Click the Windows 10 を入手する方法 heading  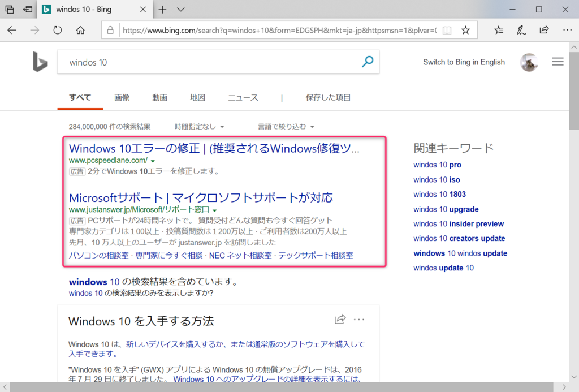tap(141, 321)
